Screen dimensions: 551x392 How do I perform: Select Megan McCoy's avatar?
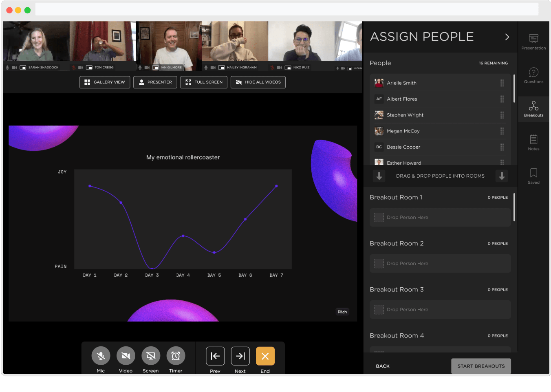[x=379, y=131]
